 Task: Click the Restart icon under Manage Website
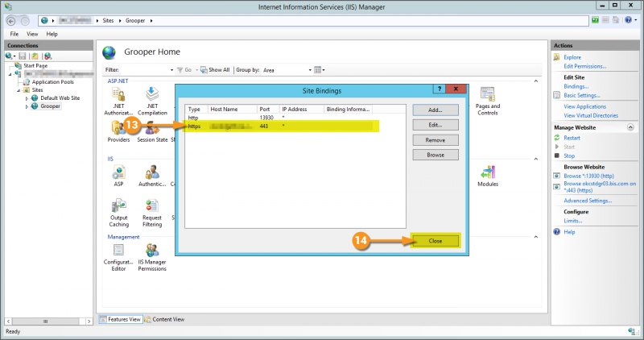pyautogui.click(x=557, y=138)
